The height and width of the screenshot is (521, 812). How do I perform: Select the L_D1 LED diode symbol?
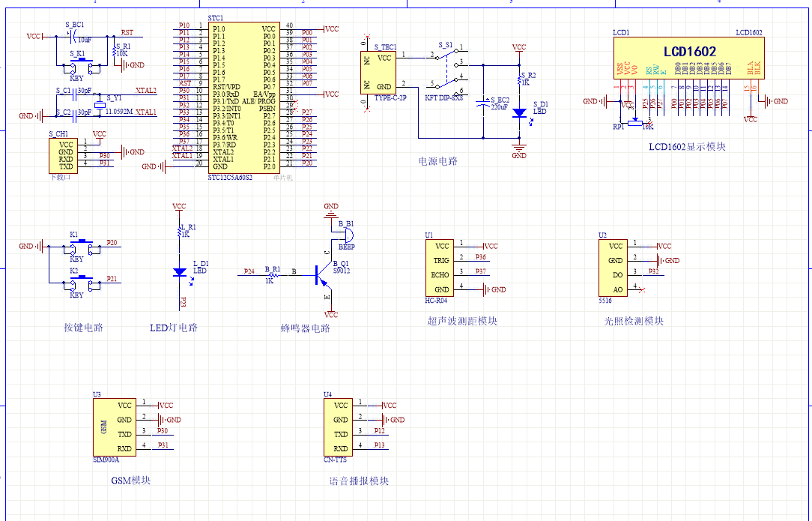click(179, 272)
